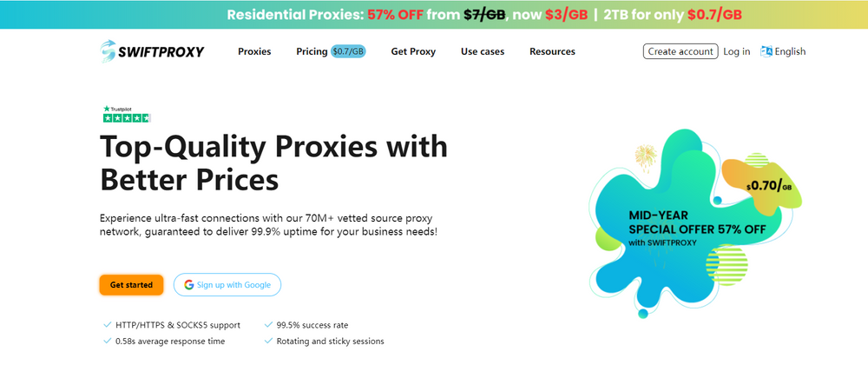Click the $0.7/GB pricing badge
This screenshot has height=365, width=868.
click(348, 51)
